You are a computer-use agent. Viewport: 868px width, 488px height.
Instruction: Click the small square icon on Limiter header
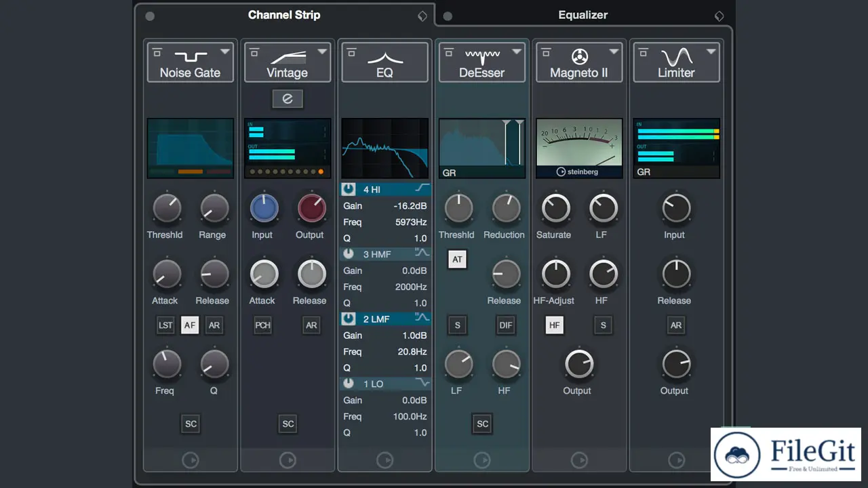(643, 52)
